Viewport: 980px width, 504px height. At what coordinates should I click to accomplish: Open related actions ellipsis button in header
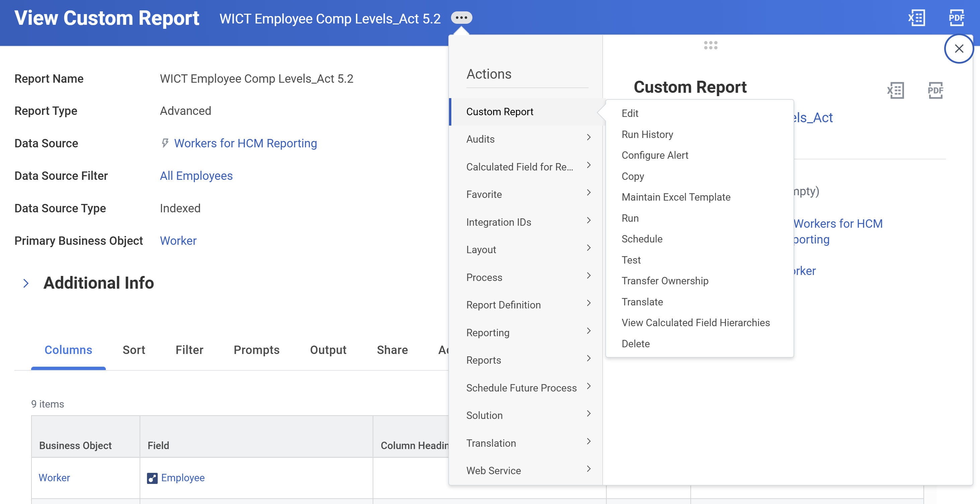click(x=461, y=17)
